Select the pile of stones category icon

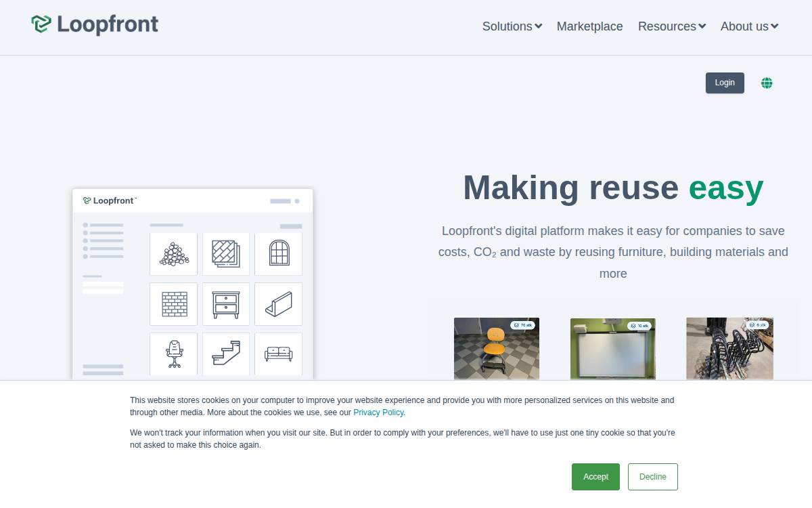coord(174,254)
